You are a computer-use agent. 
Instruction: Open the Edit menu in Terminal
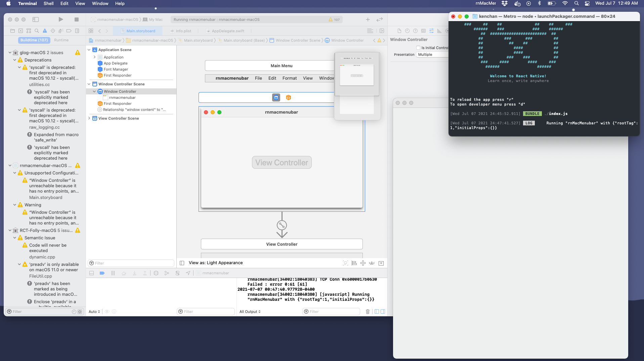(x=64, y=3)
